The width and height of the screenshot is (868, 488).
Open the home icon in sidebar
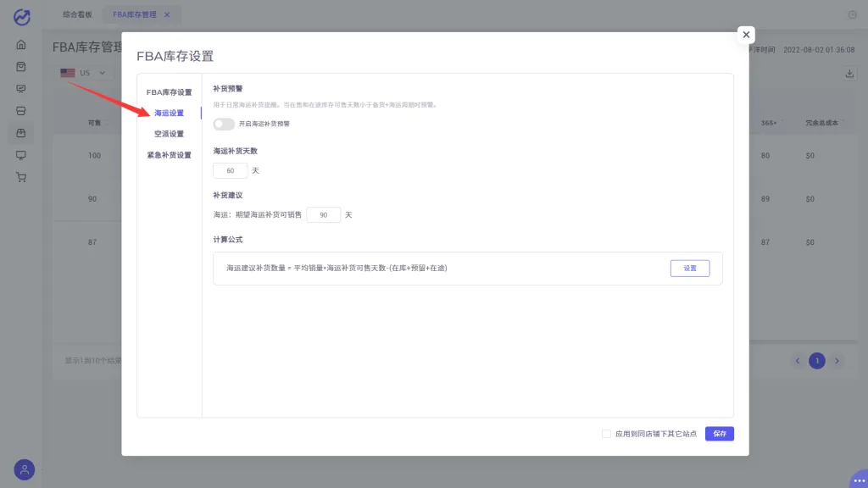21,45
